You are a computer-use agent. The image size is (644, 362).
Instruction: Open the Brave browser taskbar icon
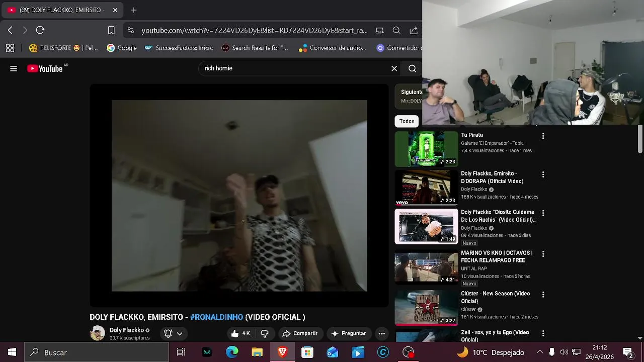(x=282, y=352)
